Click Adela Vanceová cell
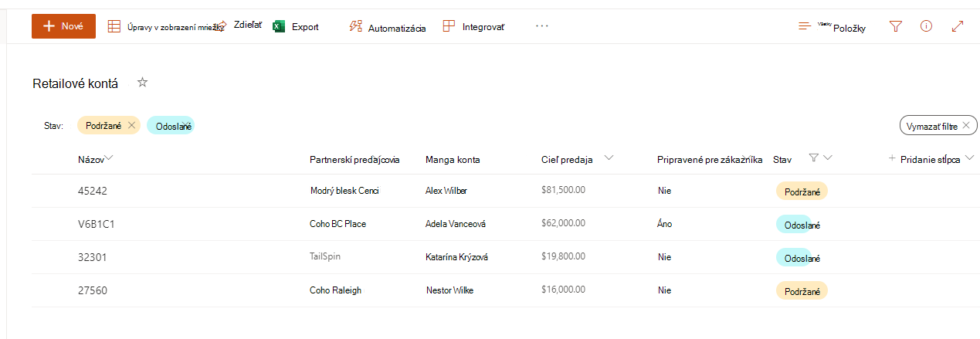Viewport: 980px width, 339px height. point(456,224)
